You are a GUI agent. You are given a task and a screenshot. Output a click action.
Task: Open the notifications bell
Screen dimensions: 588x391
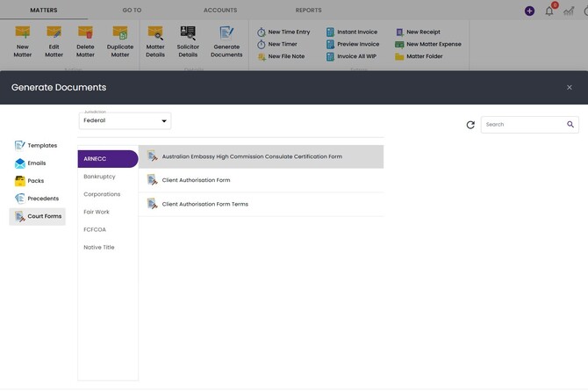coord(549,11)
